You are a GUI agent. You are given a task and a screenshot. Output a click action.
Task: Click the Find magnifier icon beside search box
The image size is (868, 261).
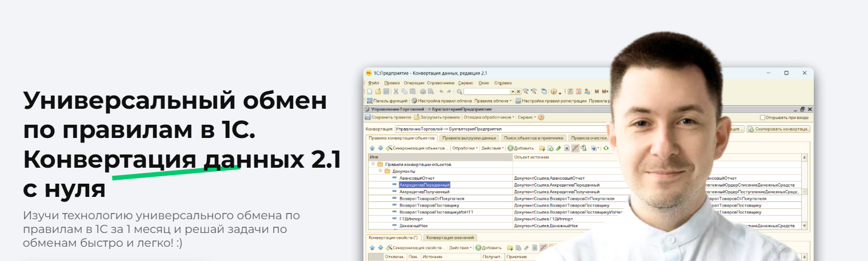(459, 92)
